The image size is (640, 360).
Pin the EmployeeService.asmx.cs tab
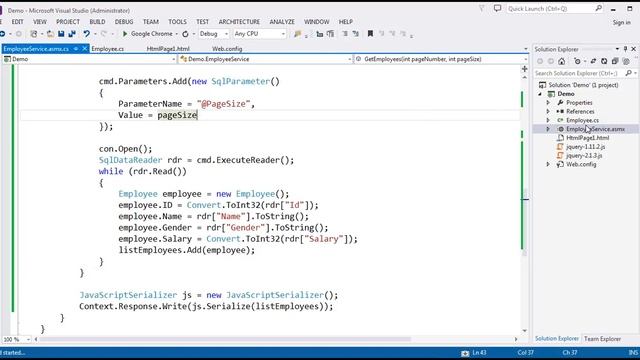pos(76,49)
